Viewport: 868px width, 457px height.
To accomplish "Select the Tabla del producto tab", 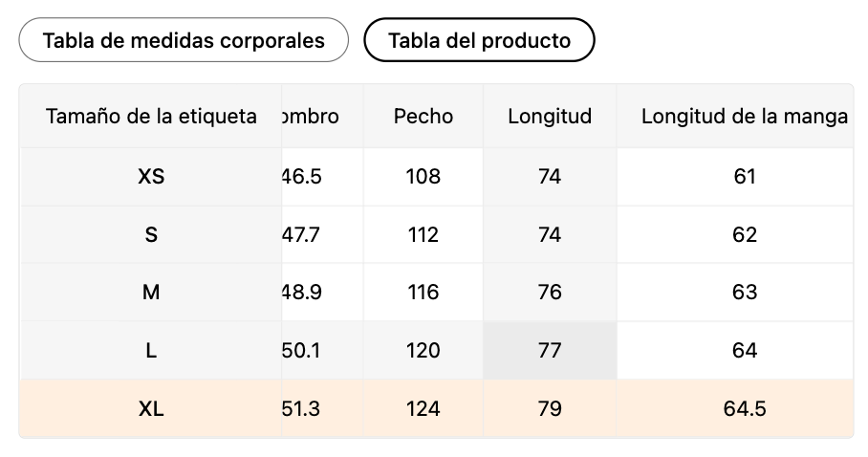I will pyautogui.click(x=479, y=40).
